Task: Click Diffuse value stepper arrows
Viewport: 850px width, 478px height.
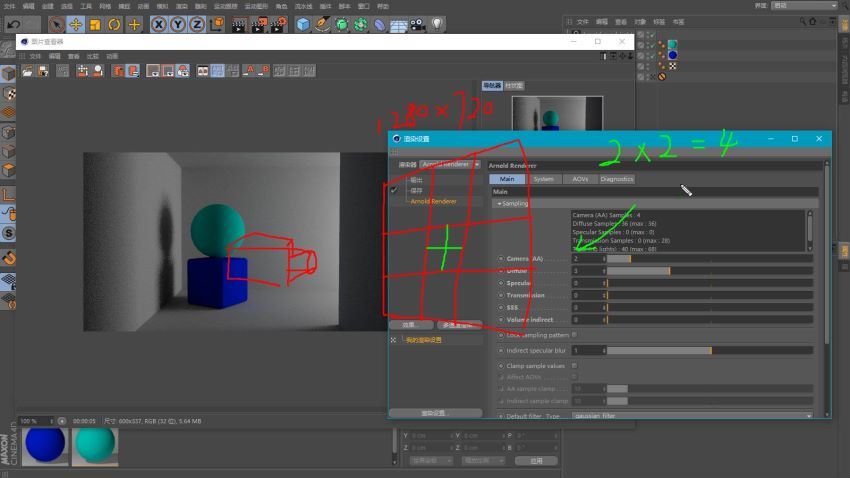Action: coord(604,270)
